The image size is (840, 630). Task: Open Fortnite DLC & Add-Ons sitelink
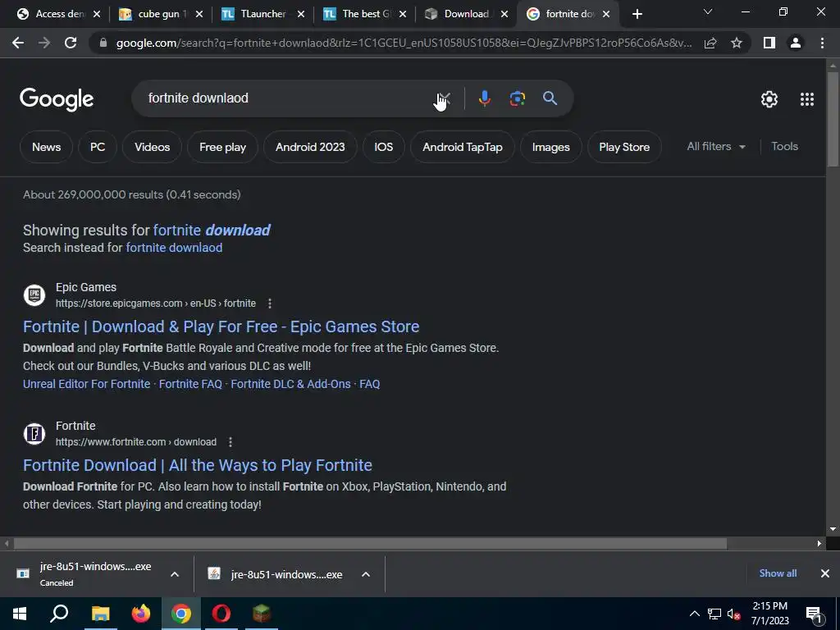point(291,384)
